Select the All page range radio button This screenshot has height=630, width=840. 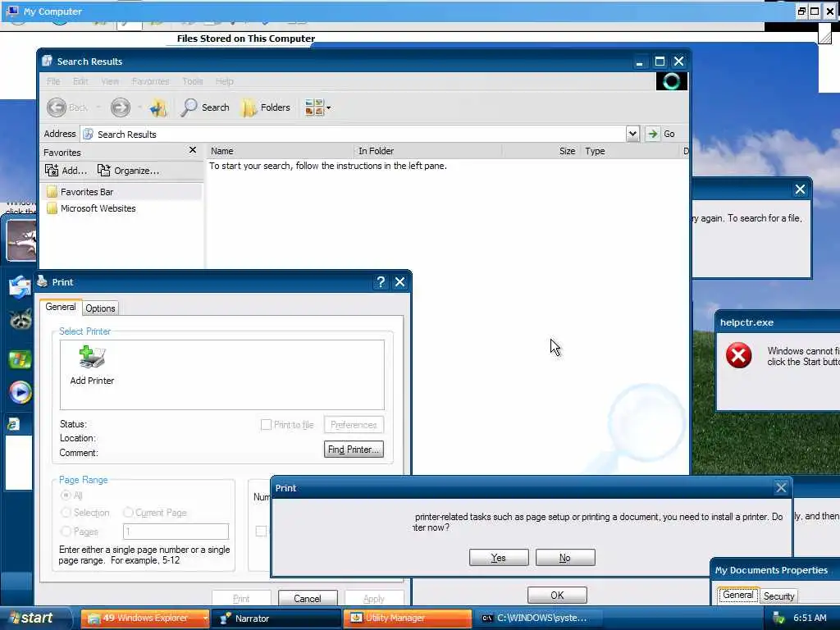(x=66, y=495)
